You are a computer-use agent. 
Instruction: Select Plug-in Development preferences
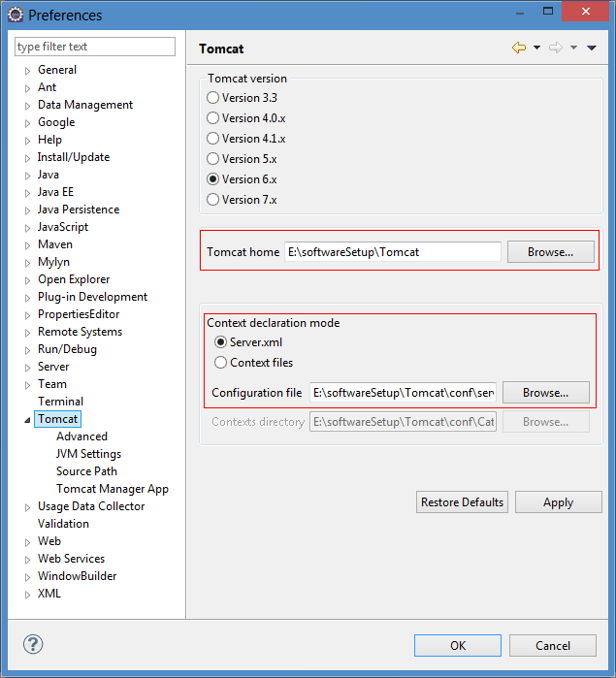pos(92,297)
